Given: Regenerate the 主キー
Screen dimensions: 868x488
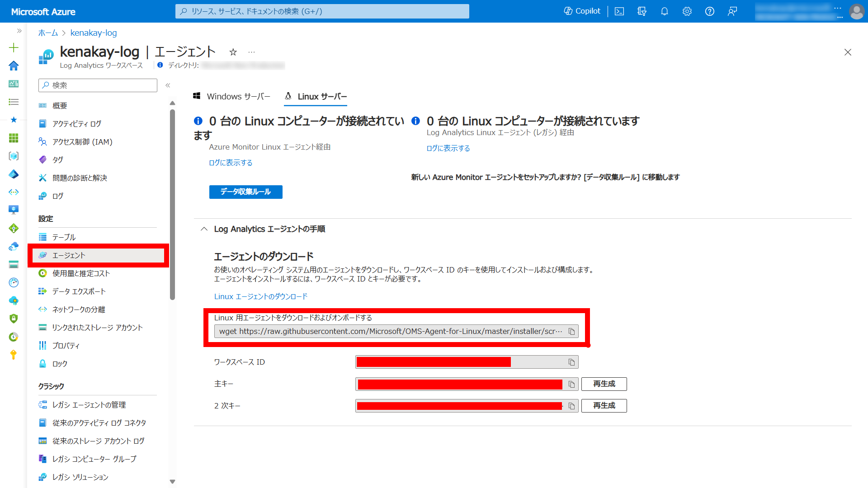Looking at the screenshot, I should [x=604, y=384].
